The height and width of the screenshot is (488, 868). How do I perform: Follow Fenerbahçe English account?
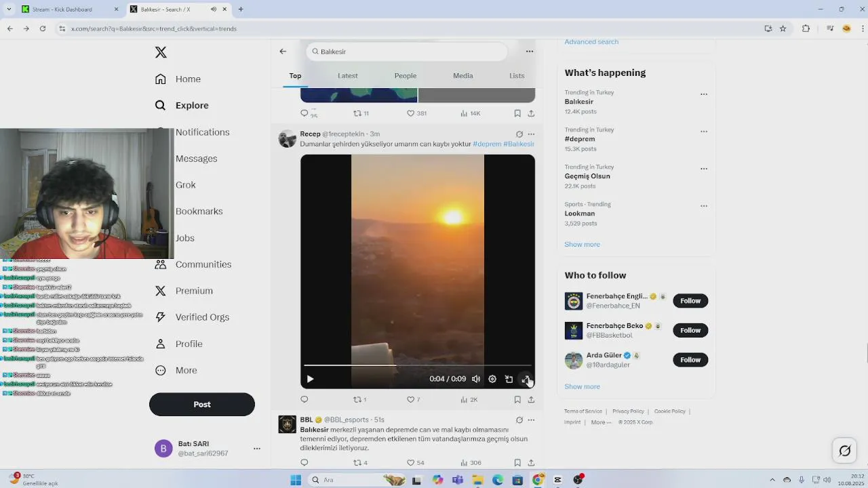(690, 301)
